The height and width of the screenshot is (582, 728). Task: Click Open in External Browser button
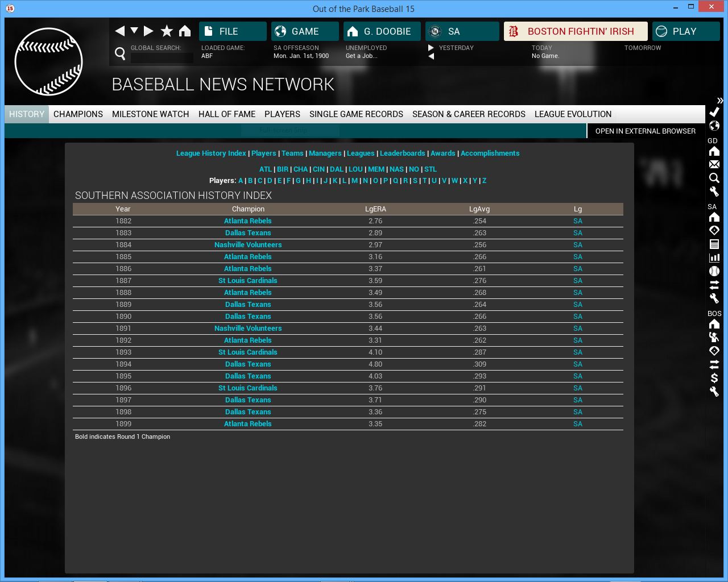tap(645, 131)
